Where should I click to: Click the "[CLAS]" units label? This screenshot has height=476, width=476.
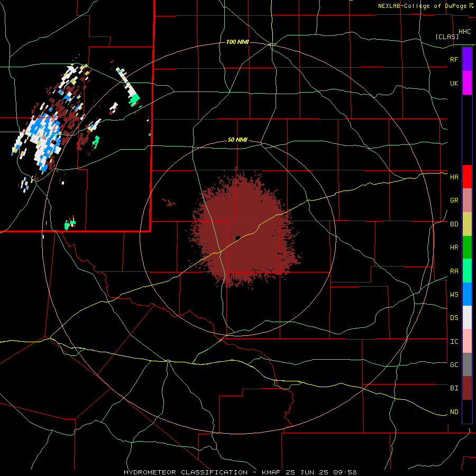click(447, 36)
